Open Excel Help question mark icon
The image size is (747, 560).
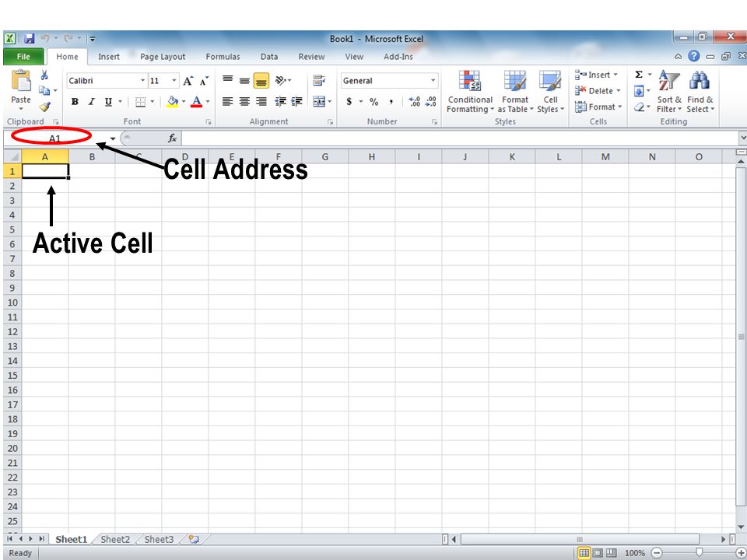click(693, 56)
